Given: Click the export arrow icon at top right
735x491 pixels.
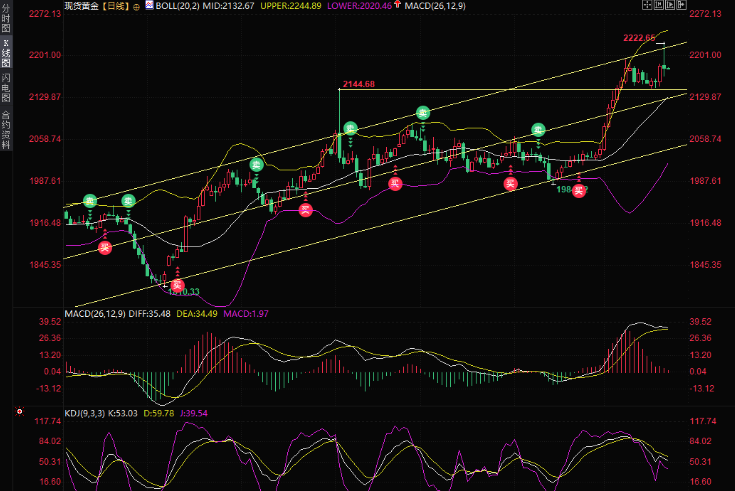Looking at the screenshot, I should click(x=681, y=5).
